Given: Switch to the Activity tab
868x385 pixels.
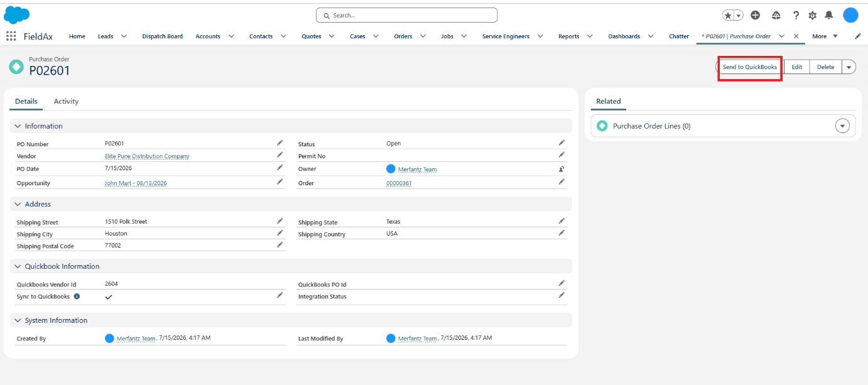Looking at the screenshot, I should tap(66, 101).
